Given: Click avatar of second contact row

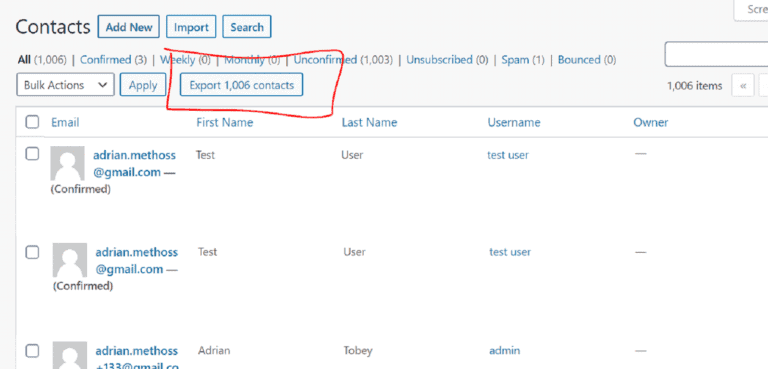Looking at the screenshot, I should pos(70,260).
